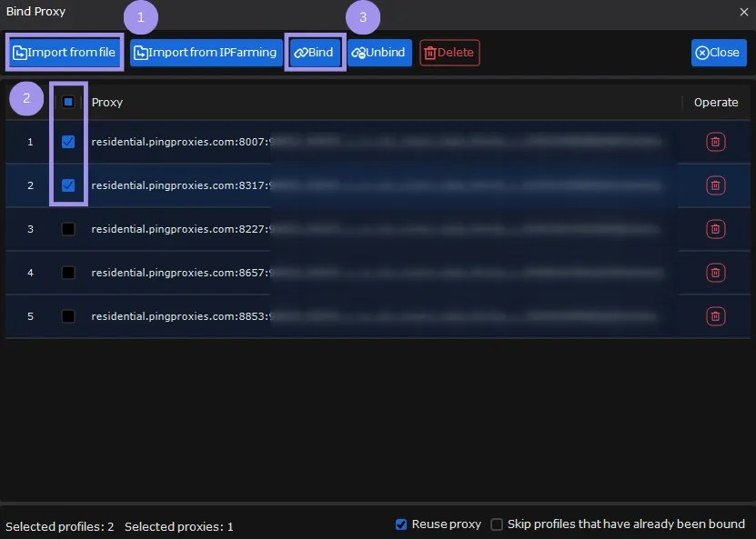Uncheck the proxy in row 1
Screen dimensions: 756x539
tap(68, 142)
